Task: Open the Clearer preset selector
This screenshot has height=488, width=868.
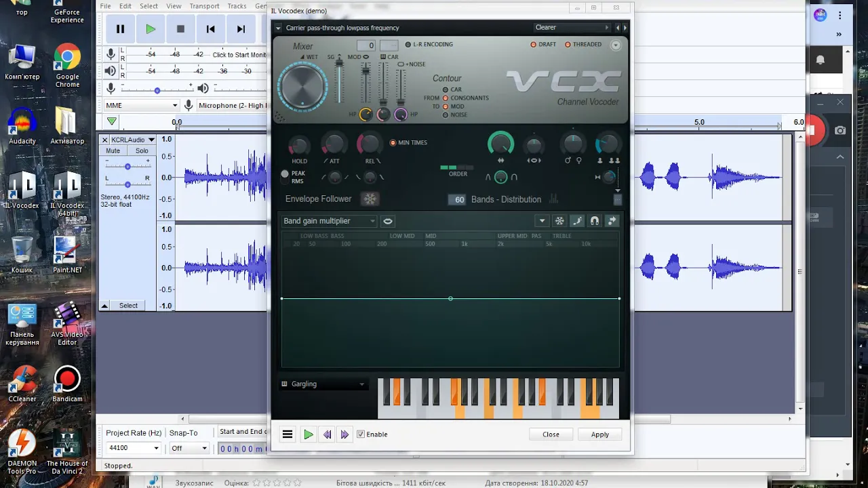Action: tap(572, 28)
